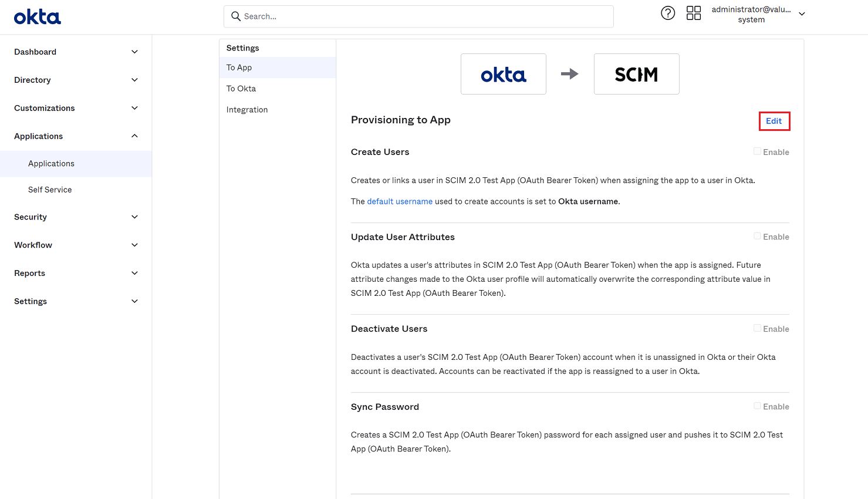Click the Sync Password heading
Image resolution: width=868 pixels, height=499 pixels.
coord(385,407)
